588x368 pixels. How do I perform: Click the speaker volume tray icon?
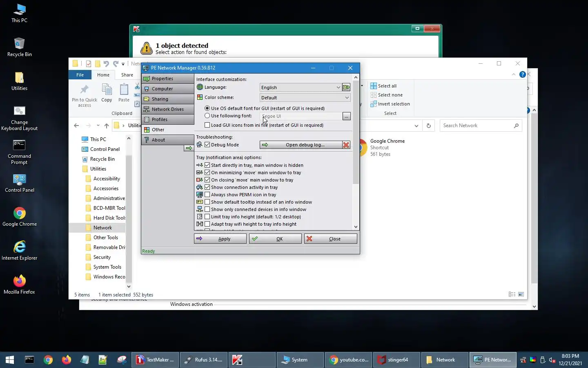click(552, 360)
